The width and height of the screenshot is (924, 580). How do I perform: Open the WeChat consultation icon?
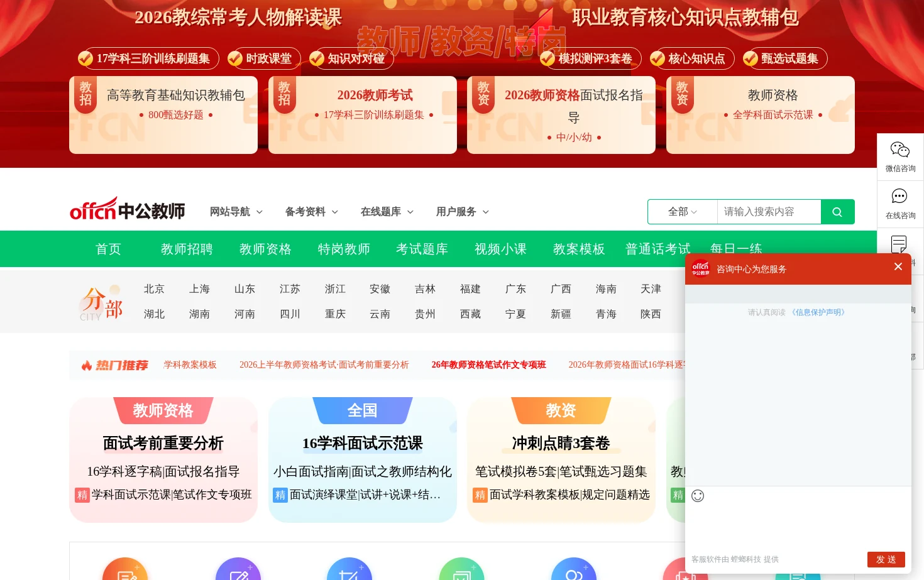pos(900,150)
